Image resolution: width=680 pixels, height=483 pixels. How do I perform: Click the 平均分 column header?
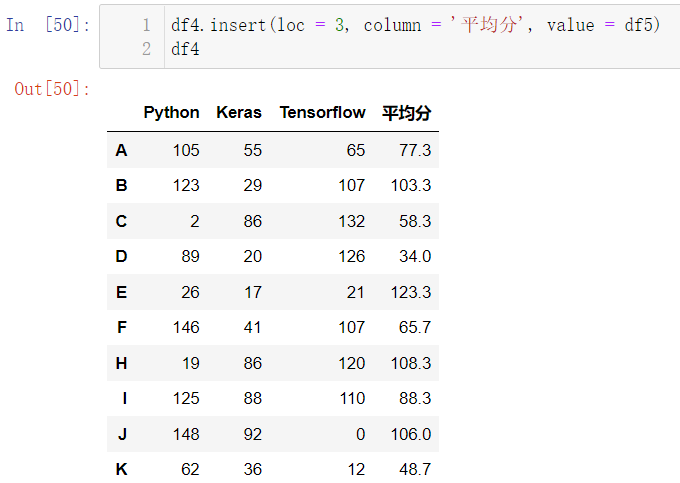[x=406, y=113]
